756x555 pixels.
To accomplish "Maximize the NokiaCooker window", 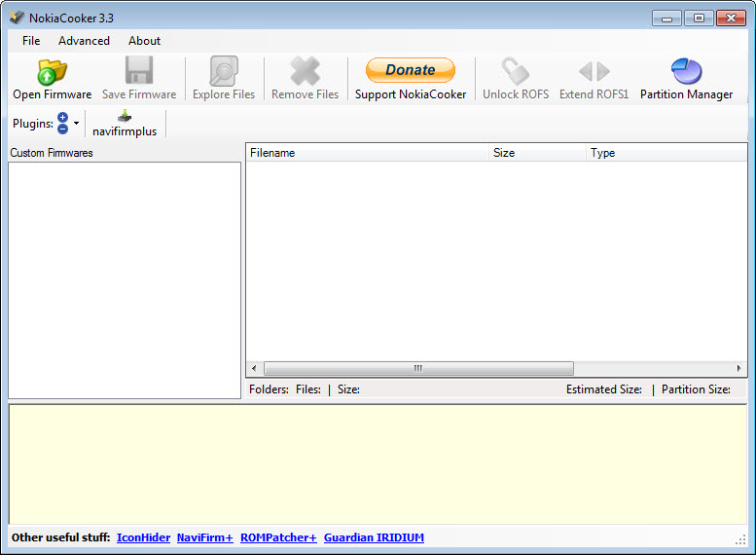I will pyautogui.click(x=699, y=18).
